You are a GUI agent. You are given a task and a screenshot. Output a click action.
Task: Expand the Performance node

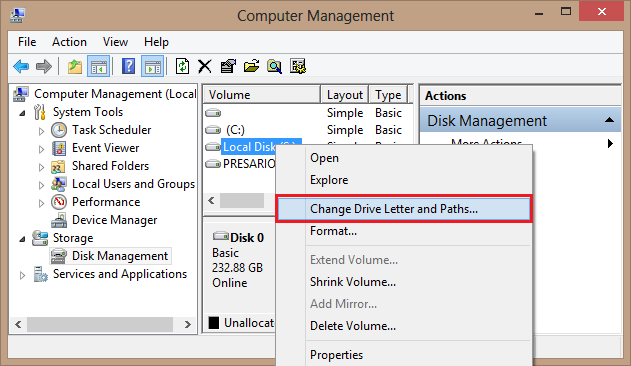pyautogui.click(x=41, y=203)
